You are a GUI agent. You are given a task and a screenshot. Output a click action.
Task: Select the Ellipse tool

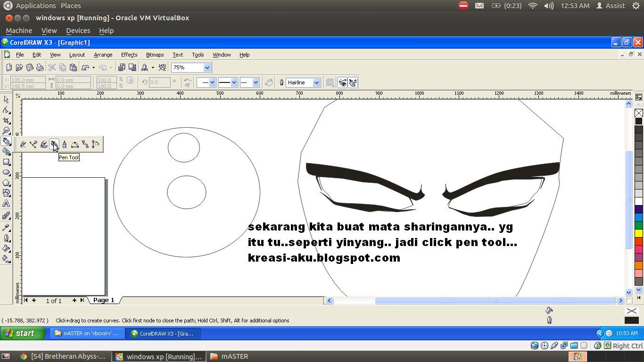[x=6, y=172]
